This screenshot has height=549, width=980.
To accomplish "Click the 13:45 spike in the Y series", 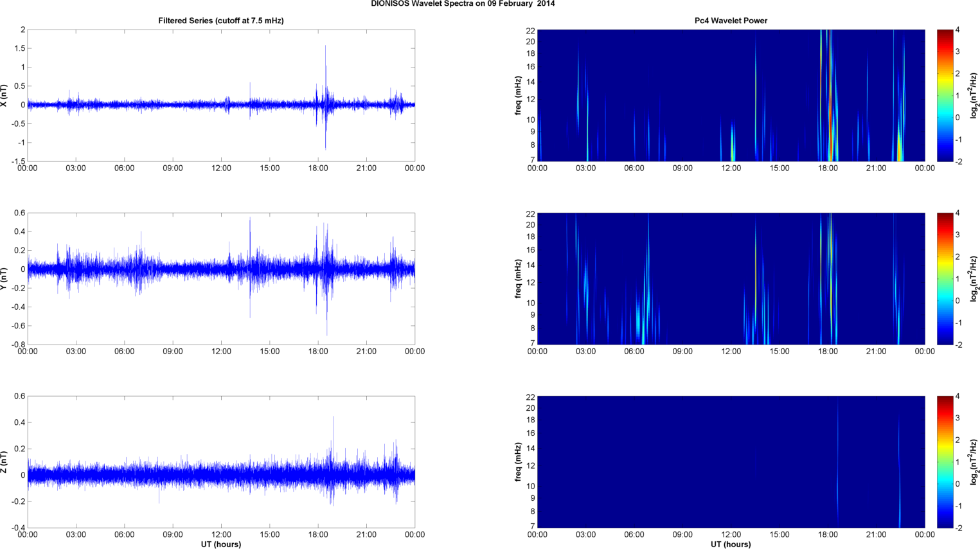I will 250,267.
